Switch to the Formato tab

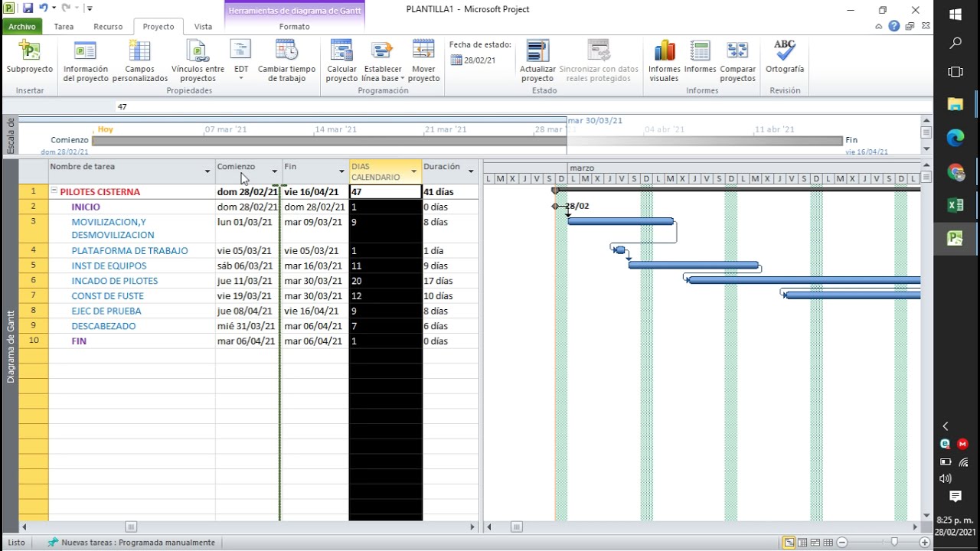[x=295, y=26]
